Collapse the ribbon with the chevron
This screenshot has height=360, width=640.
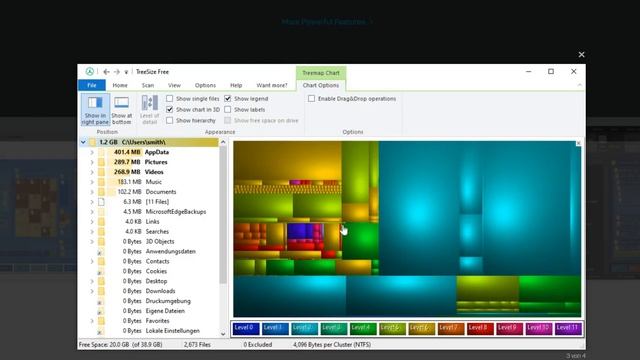pyautogui.click(x=580, y=85)
